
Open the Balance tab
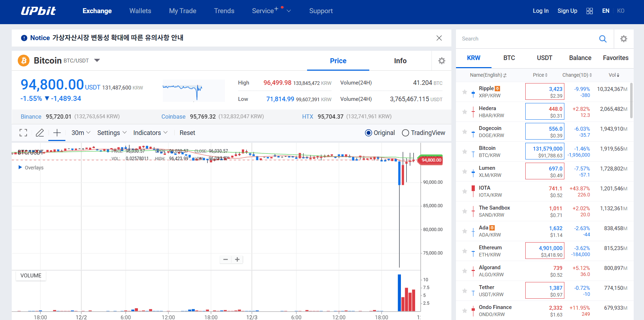click(x=580, y=58)
